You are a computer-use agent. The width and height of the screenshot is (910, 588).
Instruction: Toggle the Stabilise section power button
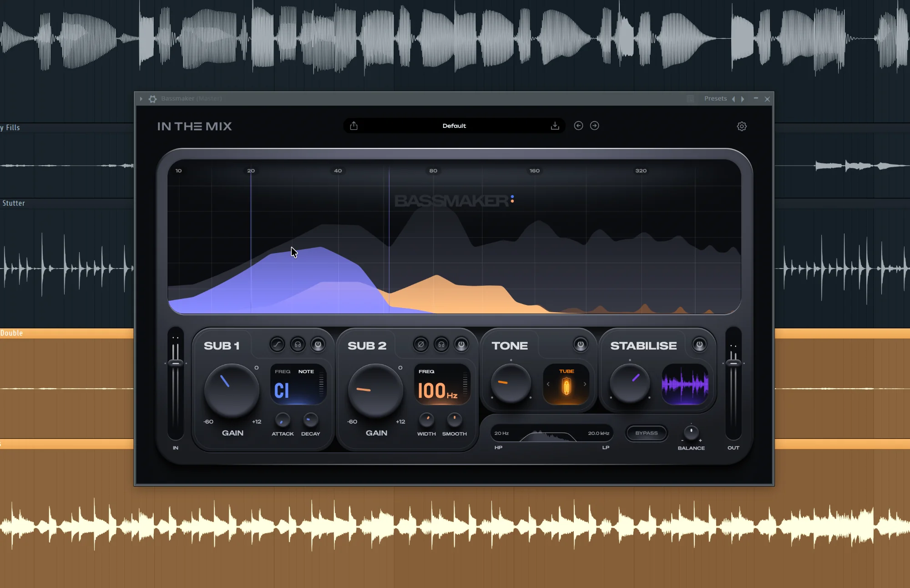point(699,345)
